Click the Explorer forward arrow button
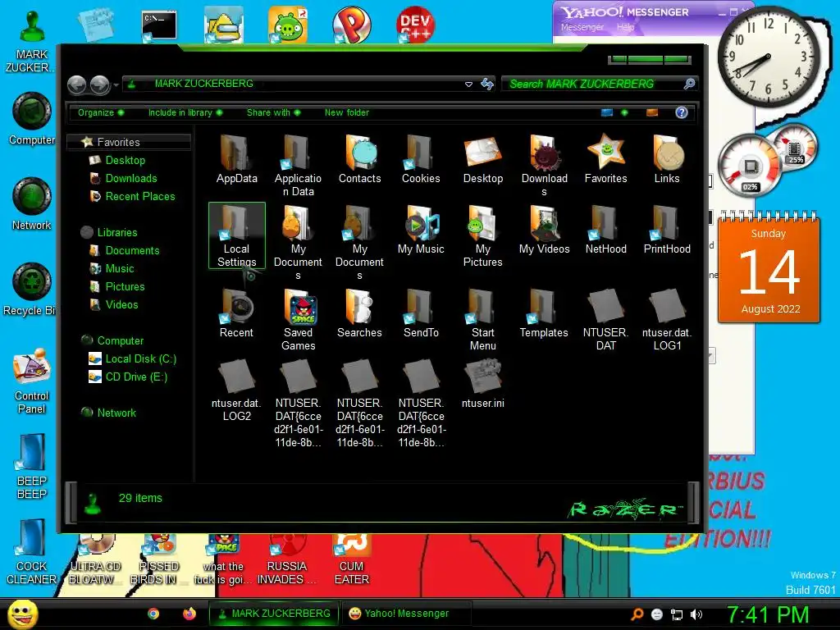 pos(100,84)
